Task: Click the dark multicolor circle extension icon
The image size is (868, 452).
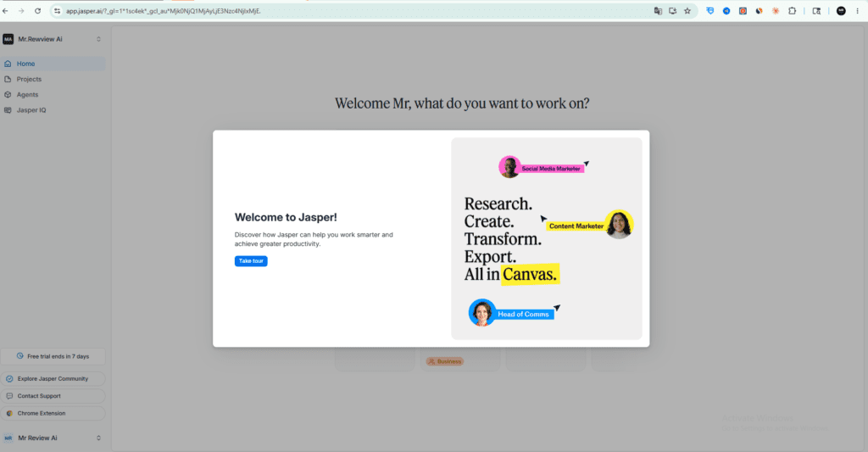Action: [759, 10]
